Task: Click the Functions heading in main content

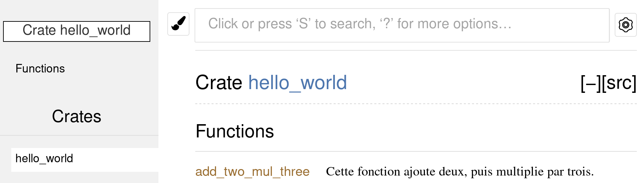Action: click(234, 131)
